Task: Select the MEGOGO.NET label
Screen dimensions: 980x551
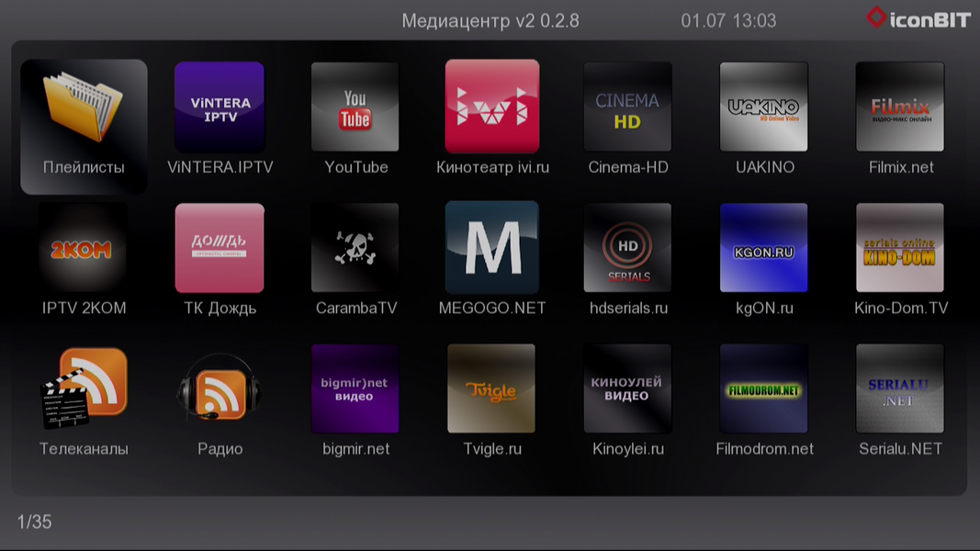Action: point(492,308)
